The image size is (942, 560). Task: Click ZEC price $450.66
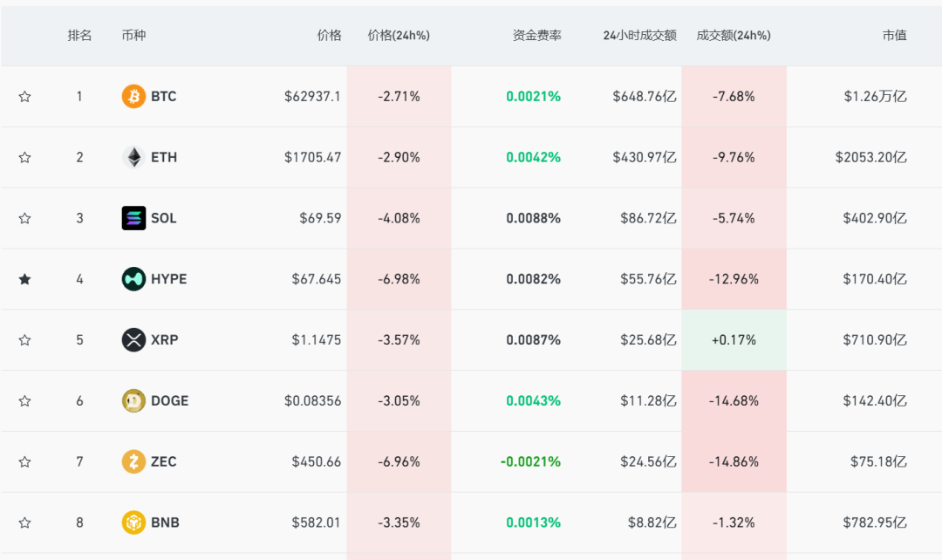pyautogui.click(x=316, y=461)
